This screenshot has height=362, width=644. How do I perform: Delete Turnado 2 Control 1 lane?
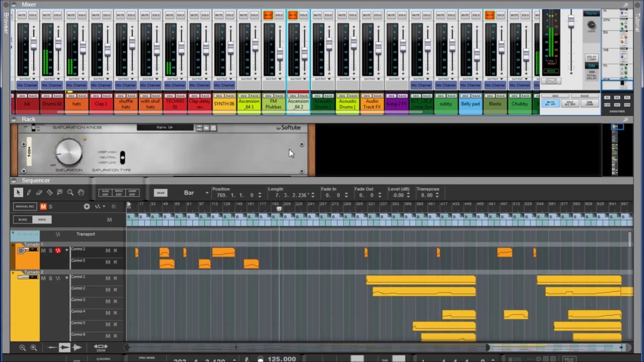coord(115,278)
